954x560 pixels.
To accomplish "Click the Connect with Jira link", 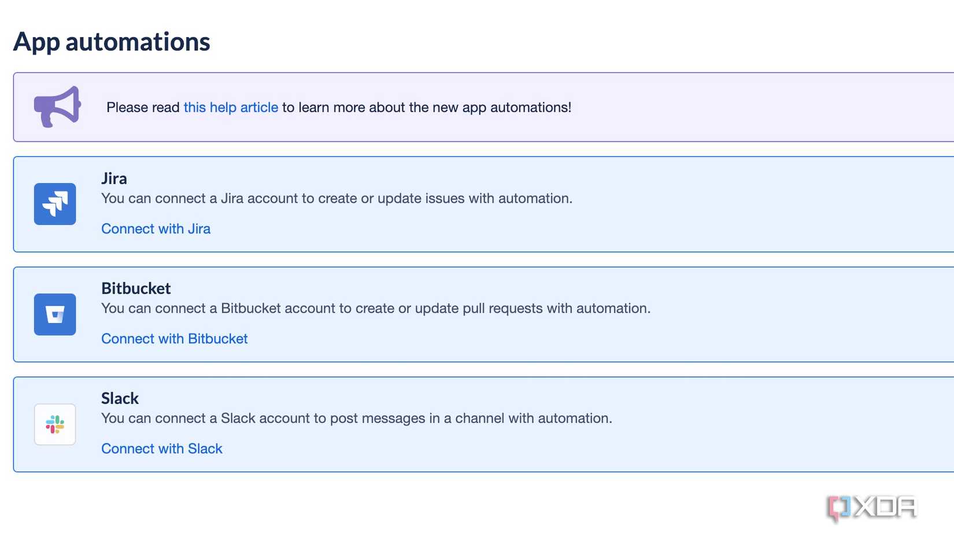I will (x=156, y=229).
